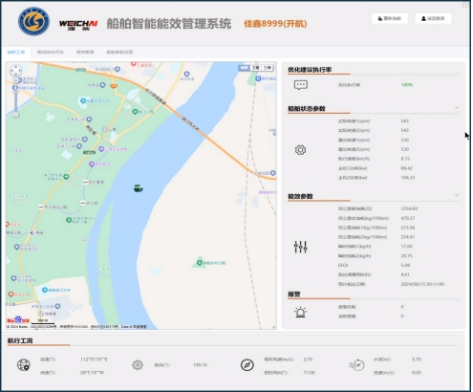473x392 pixels.
Task: Switch map to satellite view
Action: coord(256,68)
